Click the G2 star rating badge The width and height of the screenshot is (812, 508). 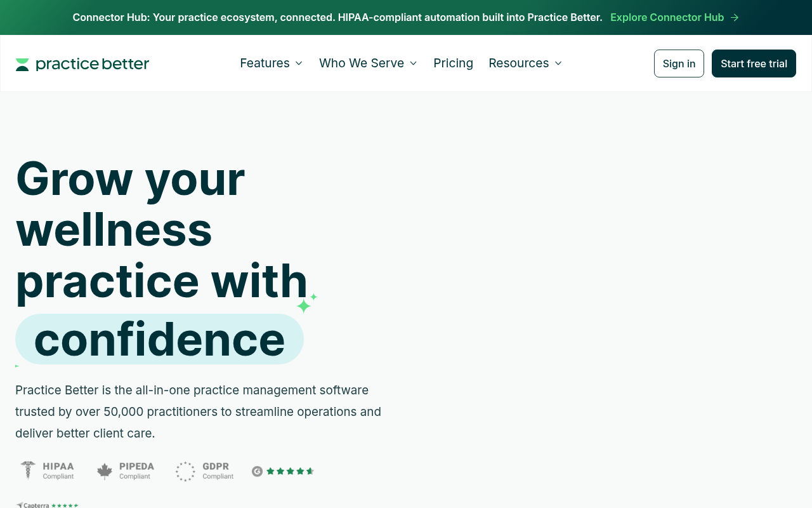283,471
